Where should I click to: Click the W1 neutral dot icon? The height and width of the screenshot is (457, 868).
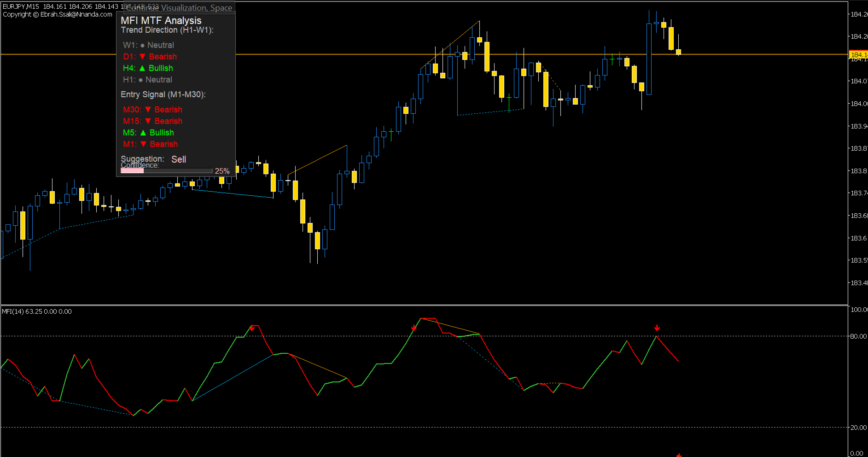click(x=143, y=46)
